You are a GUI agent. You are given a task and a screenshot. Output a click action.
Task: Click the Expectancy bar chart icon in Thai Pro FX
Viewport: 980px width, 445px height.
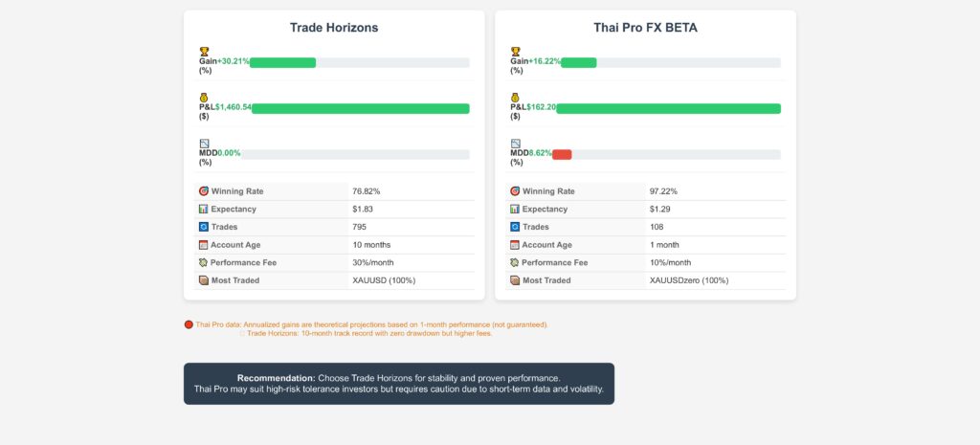[515, 209]
